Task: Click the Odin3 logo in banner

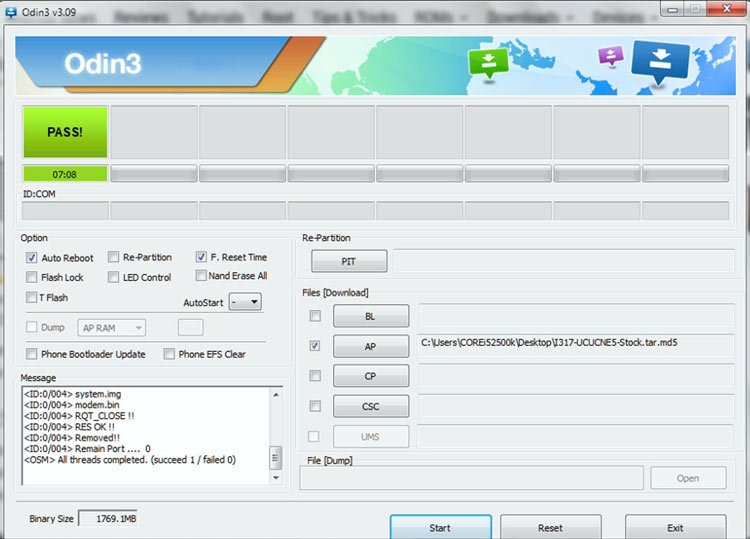Action: pyautogui.click(x=103, y=64)
